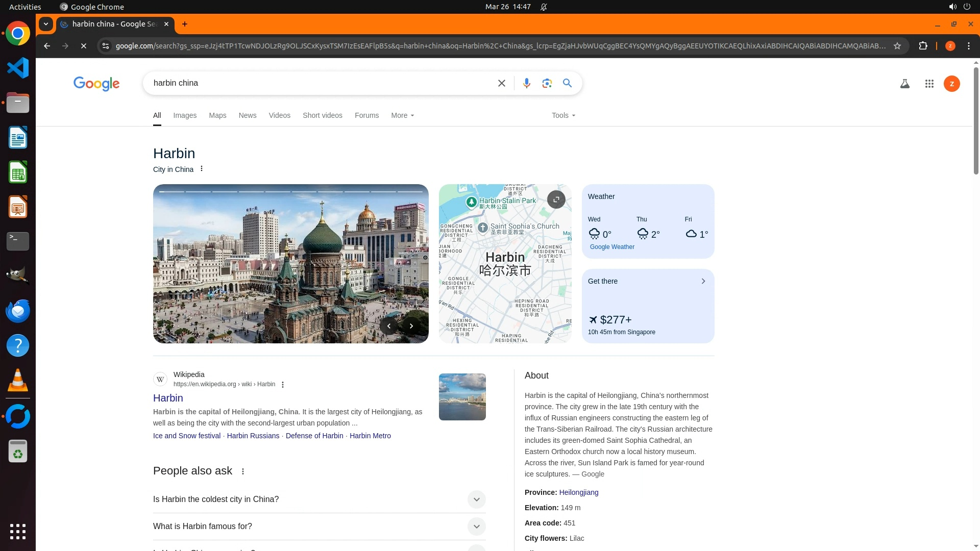This screenshot has width=980, height=551.
Task: Open the More search filters dropdown
Action: click(x=402, y=115)
